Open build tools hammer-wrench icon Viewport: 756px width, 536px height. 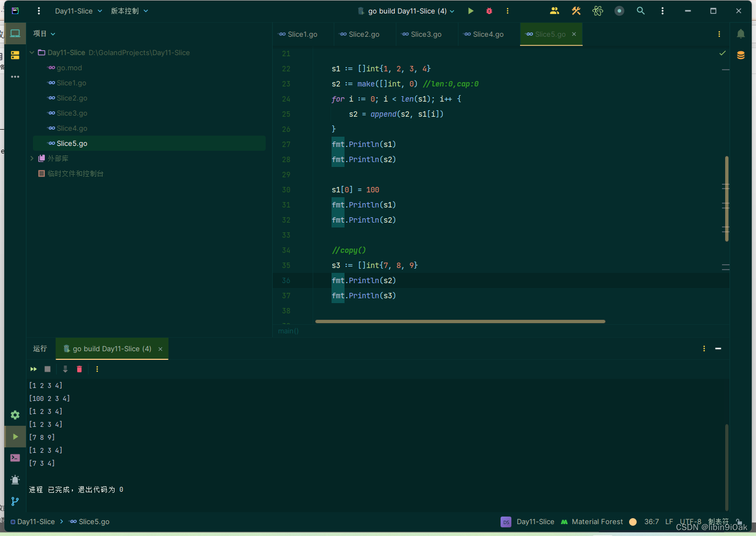576,11
